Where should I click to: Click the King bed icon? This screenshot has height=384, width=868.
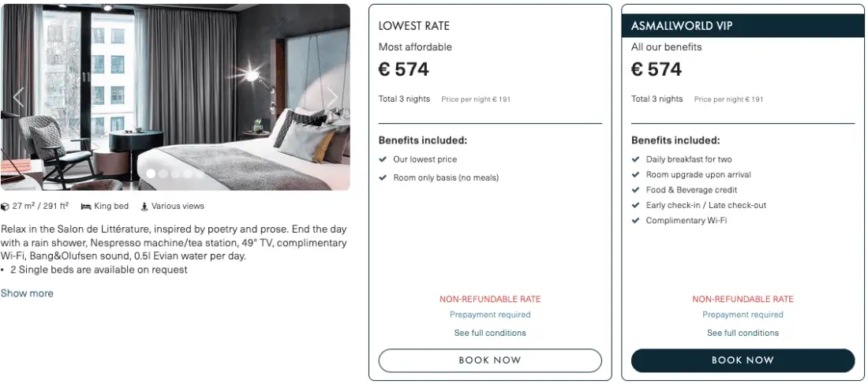[86, 207]
